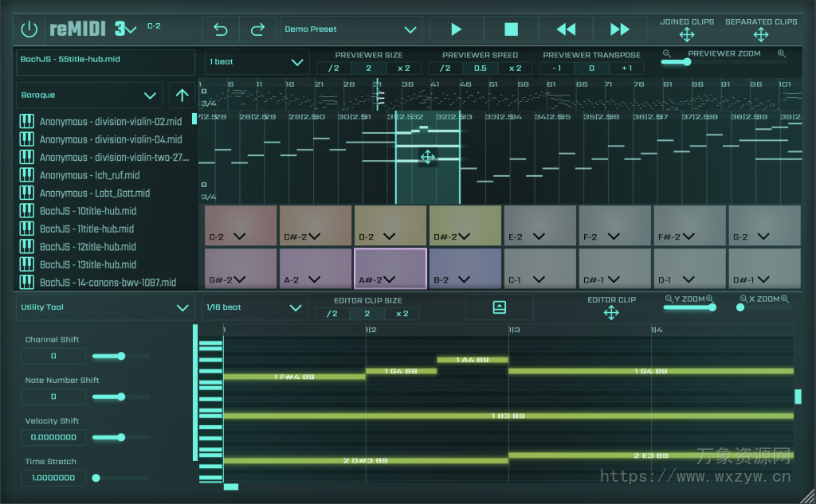Expand the Baroque category dropdown
816x504 pixels.
pos(89,95)
